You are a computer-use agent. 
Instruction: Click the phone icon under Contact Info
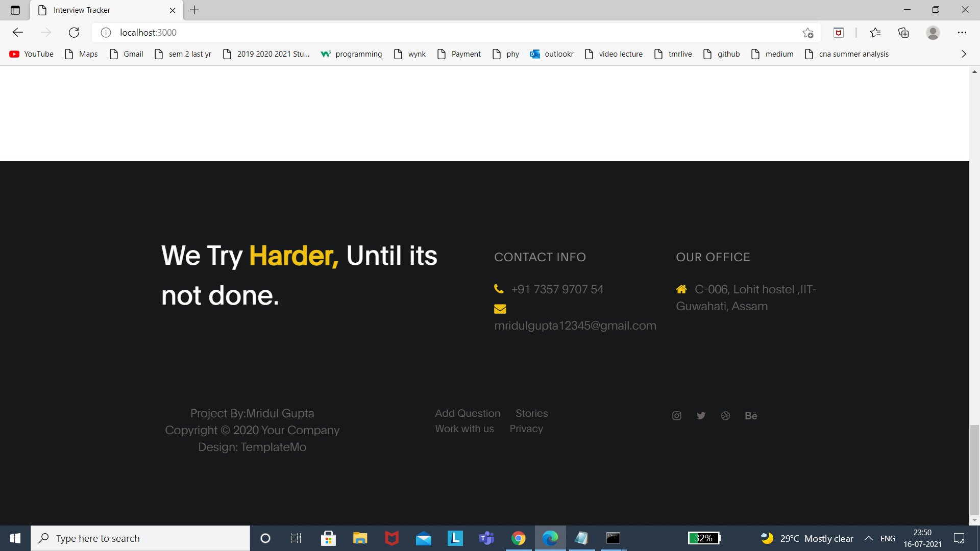coord(499,289)
